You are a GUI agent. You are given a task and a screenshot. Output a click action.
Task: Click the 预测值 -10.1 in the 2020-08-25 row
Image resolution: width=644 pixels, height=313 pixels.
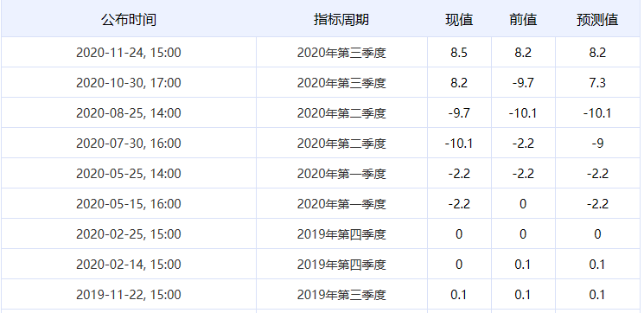coord(597,113)
